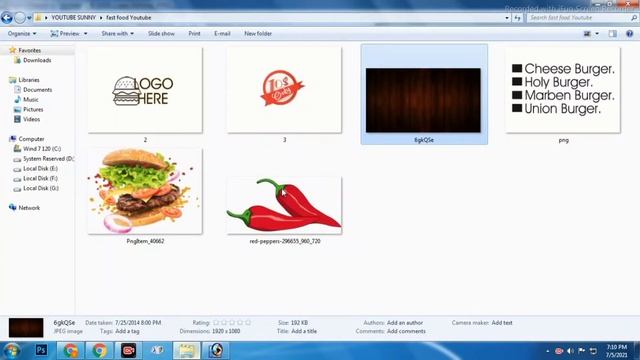Open Photoshop from the taskbar
Viewport: 640px width, 360px height.
click(x=41, y=350)
